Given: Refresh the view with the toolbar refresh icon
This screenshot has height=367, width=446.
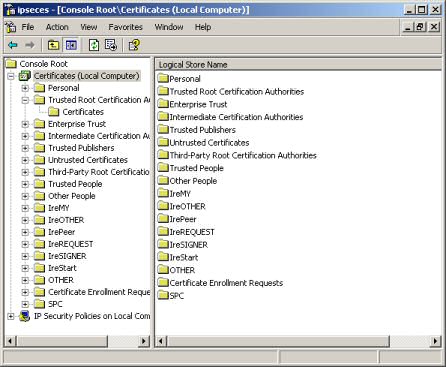Looking at the screenshot, I should [x=94, y=45].
